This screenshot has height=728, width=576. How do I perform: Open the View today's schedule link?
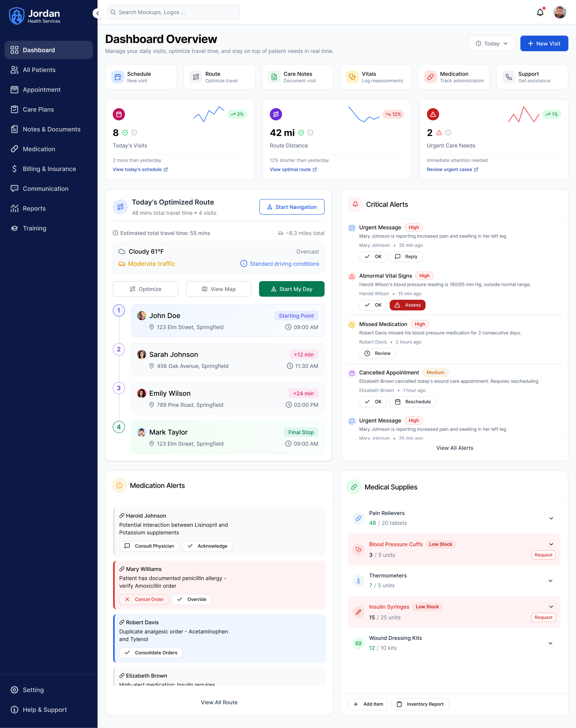[140, 169]
